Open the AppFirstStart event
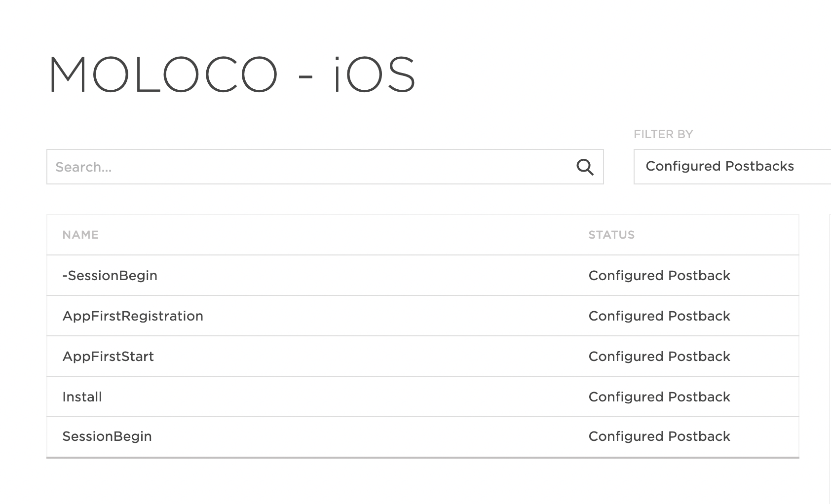Image resolution: width=831 pixels, height=504 pixels. tap(108, 357)
